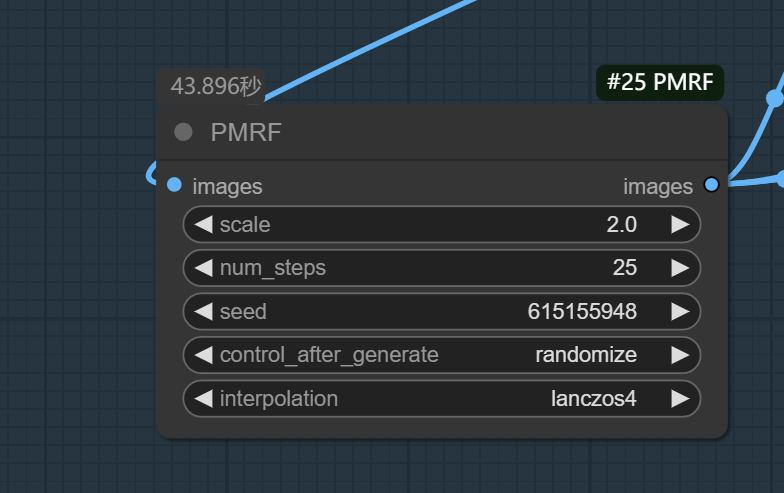Click the images input connector dot
Screen dimensions: 784x493
point(174,184)
